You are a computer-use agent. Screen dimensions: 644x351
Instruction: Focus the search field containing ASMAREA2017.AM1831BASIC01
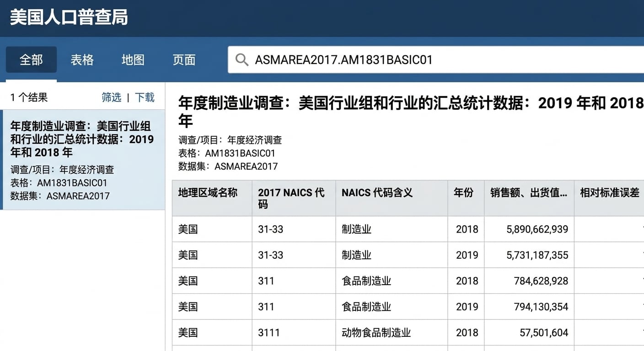(x=436, y=59)
